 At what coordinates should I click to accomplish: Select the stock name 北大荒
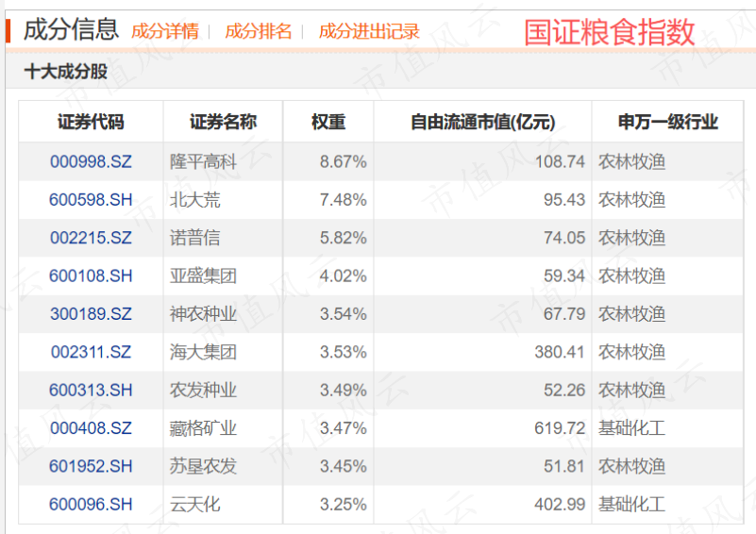click(194, 199)
